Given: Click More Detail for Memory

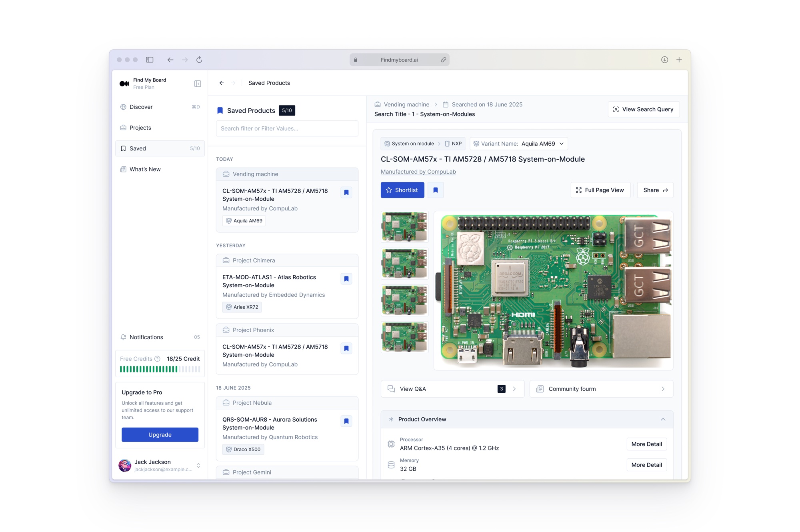Looking at the screenshot, I should coord(646,465).
